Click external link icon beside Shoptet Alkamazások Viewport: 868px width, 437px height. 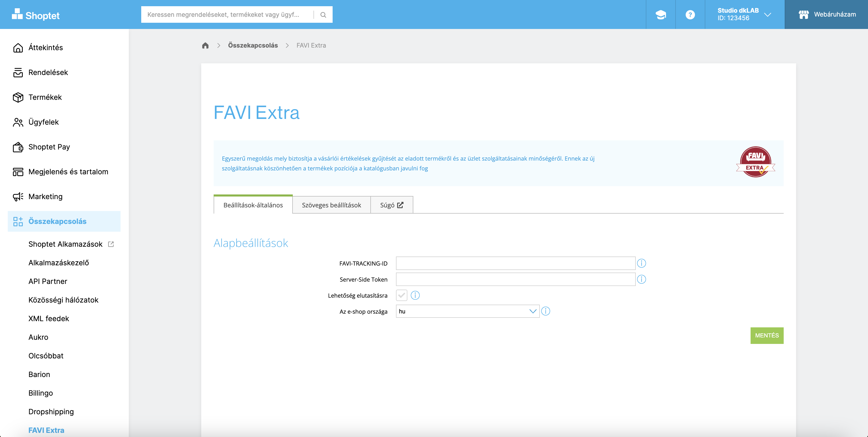click(111, 244)
